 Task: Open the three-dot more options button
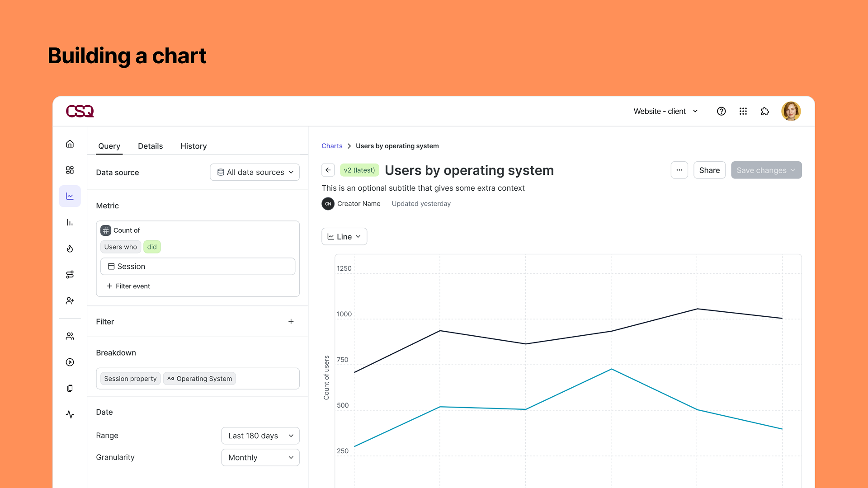(x=679, y=170)
